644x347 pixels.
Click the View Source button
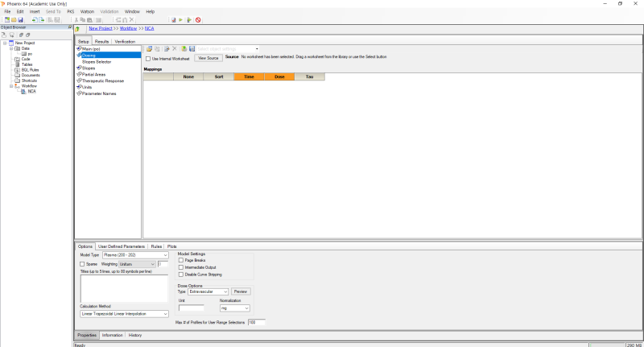point(208,58)
